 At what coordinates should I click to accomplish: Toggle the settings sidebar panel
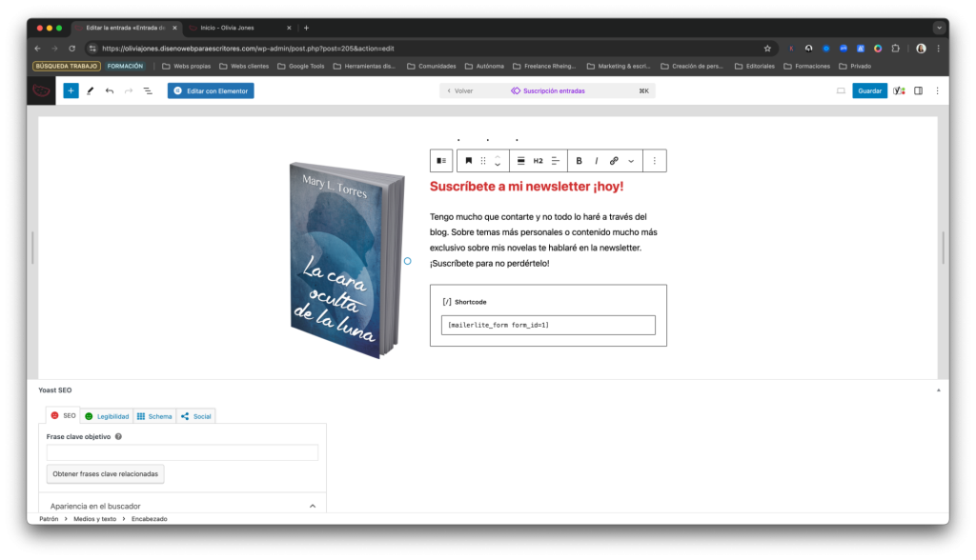coord(918,91)
